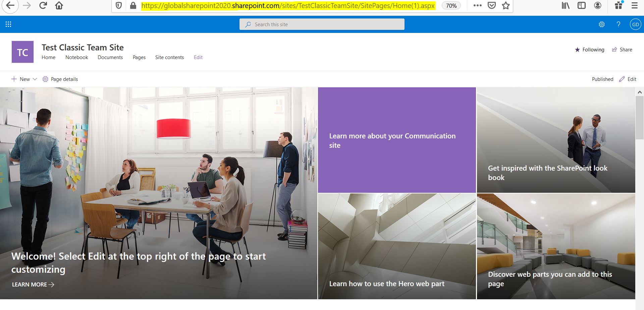The height and width of the screenshot is (310, 644).
Task: Click the pencil icon for Edit page
Action: (x=622, y=79)
